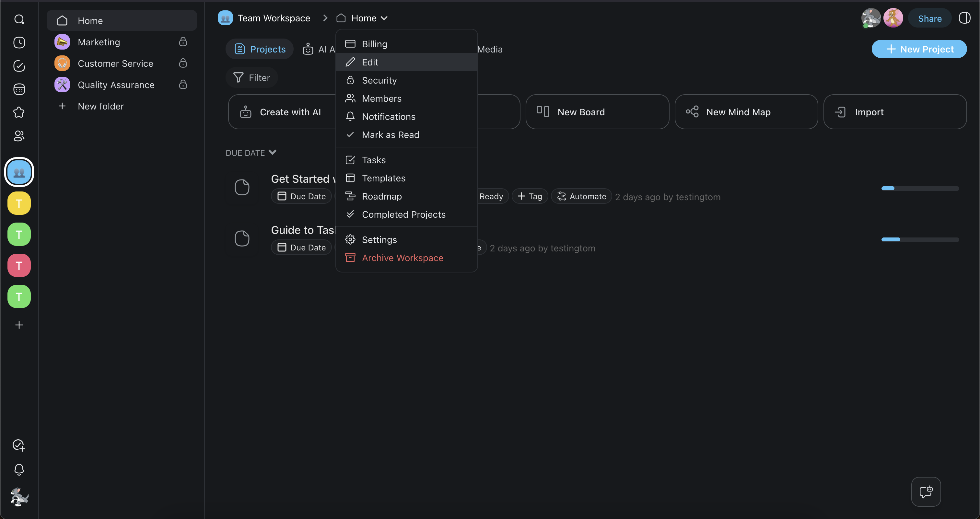Click the Share button
The width and height of the screenshot is (980, 519).
[x=929, y=18]
